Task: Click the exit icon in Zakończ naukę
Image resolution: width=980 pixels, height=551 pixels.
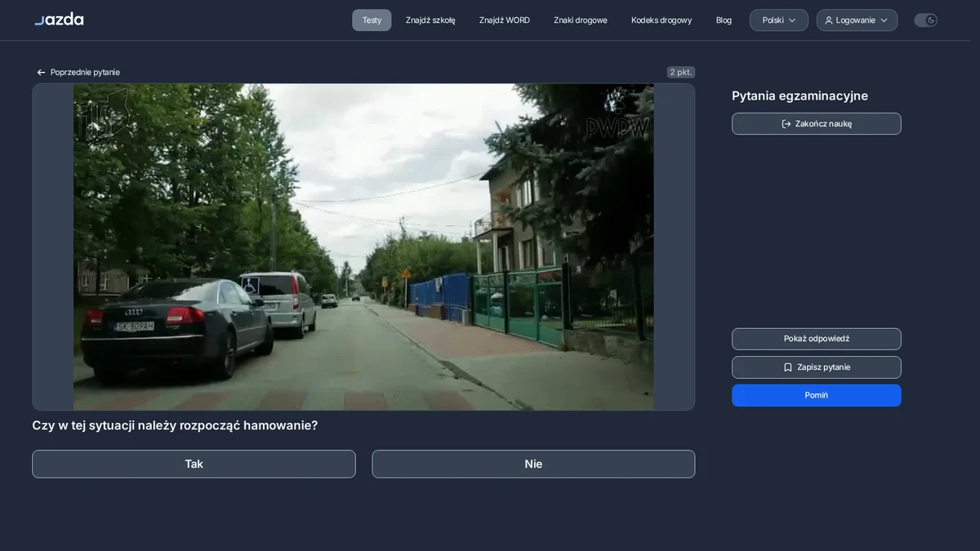Action: click(786, 124)
